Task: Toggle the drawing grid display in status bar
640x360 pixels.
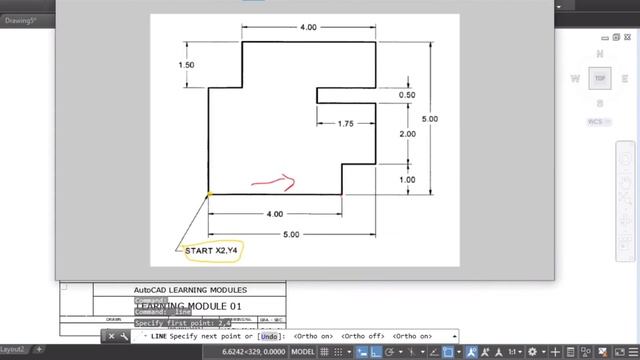Action: [x=324, y=352]
